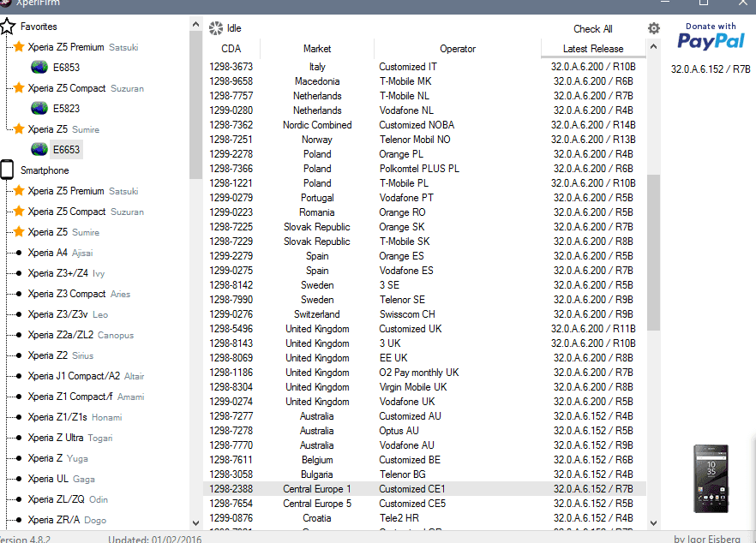
Task: Select Xperia J1 Compact/A2 Altair
Action: (x=87, y=376)
